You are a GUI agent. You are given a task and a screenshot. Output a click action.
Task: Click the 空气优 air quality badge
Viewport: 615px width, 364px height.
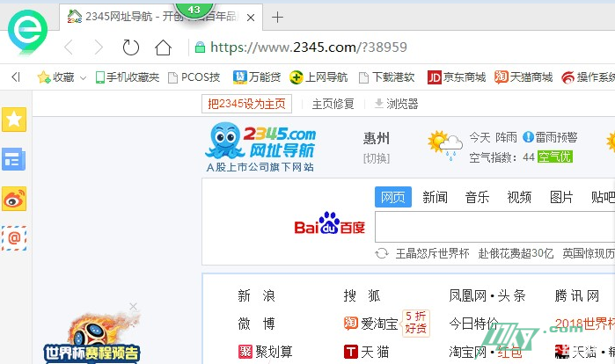(x=555, y=157)
